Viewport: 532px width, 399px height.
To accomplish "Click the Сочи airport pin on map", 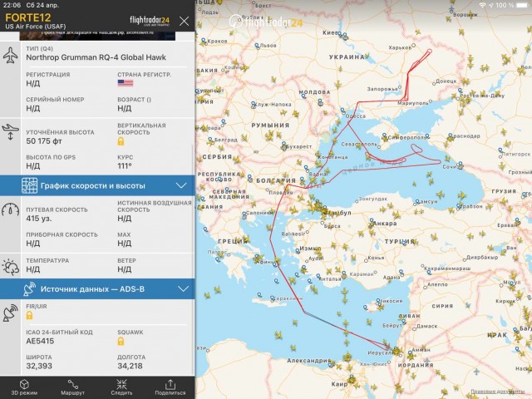I will tap(460, 165).
